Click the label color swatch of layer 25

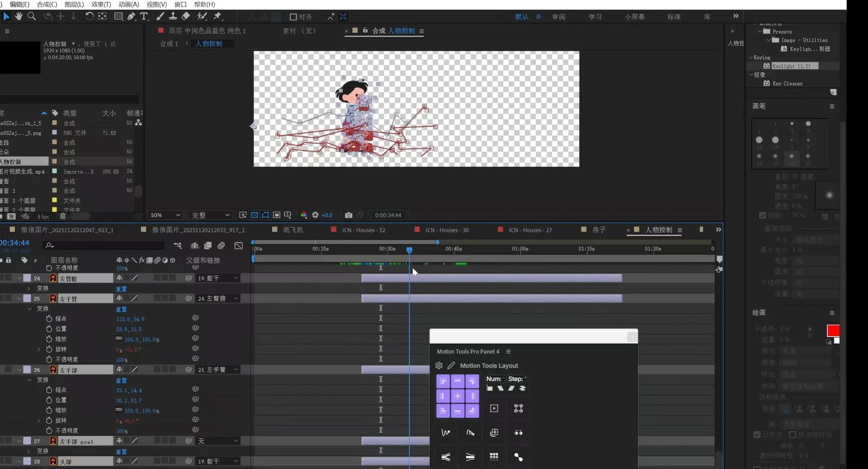pyautogui.click(x=27, y=299)
